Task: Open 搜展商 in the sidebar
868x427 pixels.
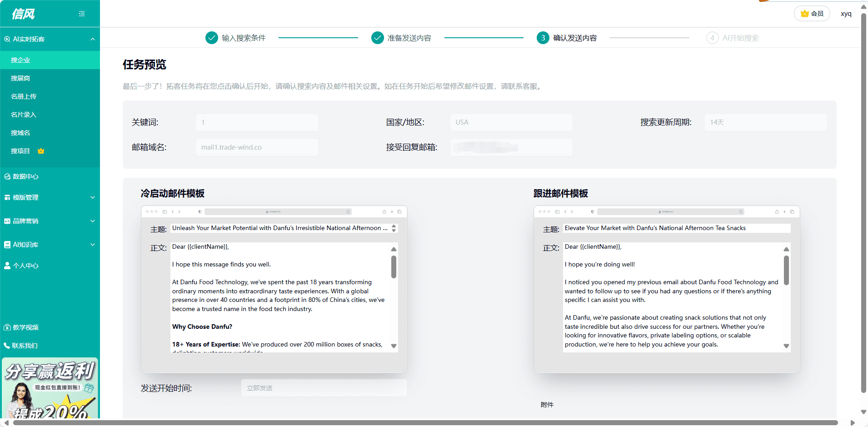Action: [50, 78]
